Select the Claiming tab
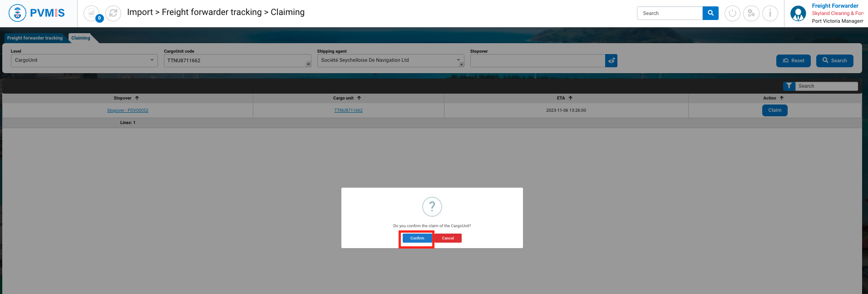The width and height of the screenshot is (868, 294). (x=81, y=38)
